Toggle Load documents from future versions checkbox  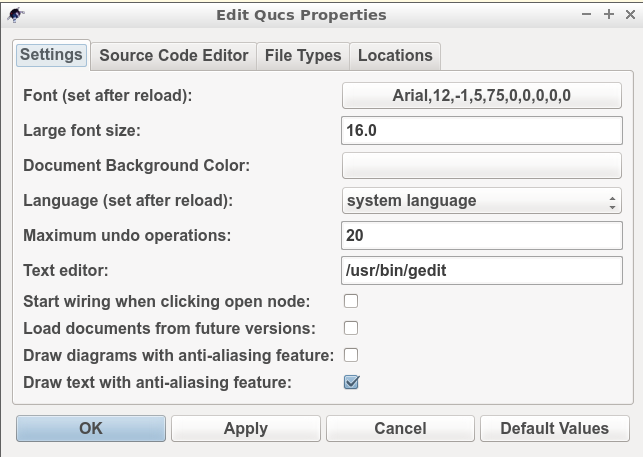click(351, 328)
